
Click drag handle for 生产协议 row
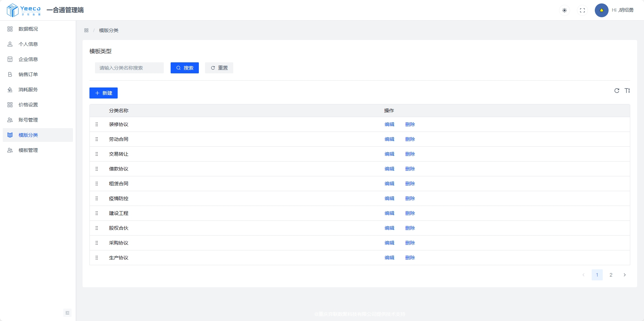point(97,258)
